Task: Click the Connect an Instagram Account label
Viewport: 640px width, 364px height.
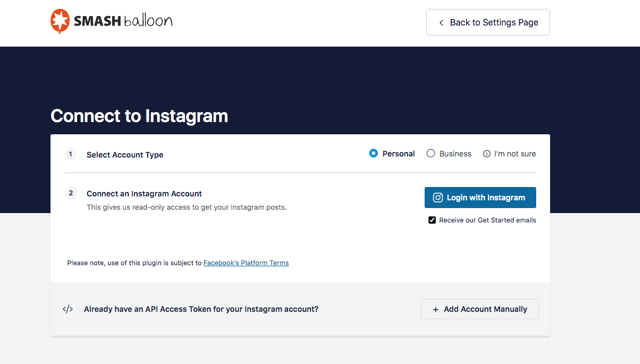Action: coord(144,194)
